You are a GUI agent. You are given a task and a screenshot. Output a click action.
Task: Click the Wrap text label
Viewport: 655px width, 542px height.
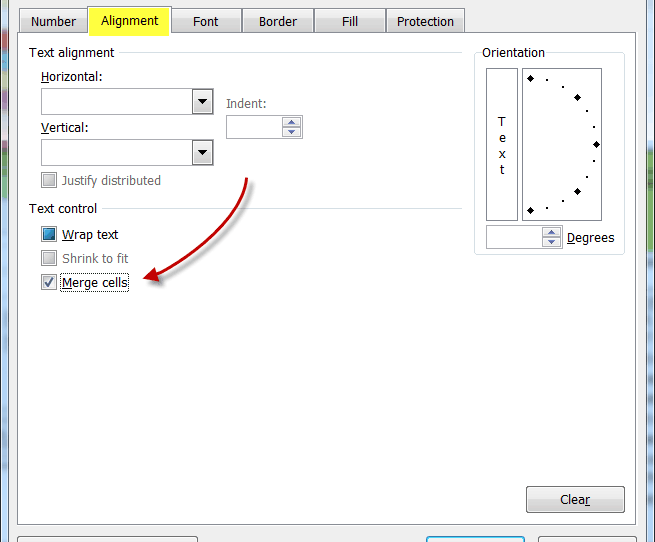pos(90,234)
